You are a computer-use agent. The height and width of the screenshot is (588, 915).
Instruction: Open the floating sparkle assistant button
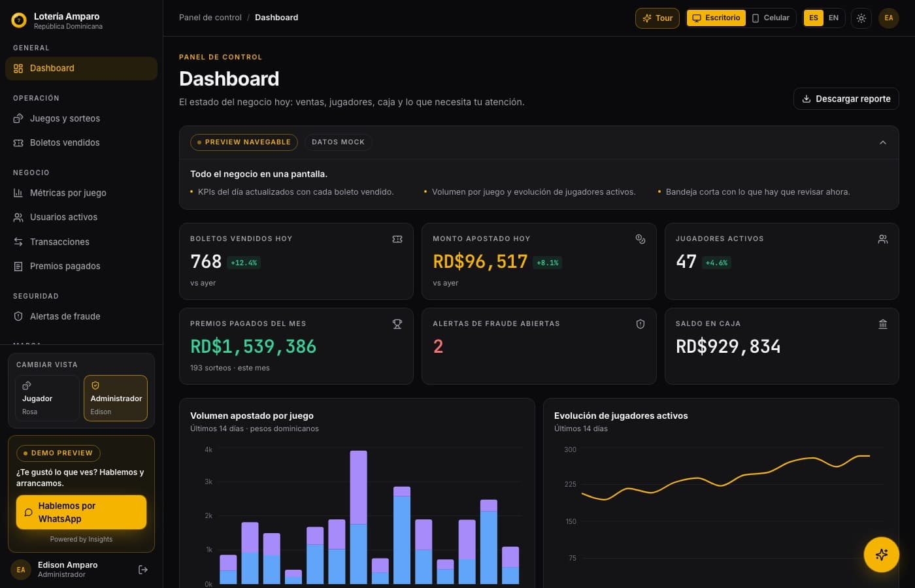click(881, 555)
